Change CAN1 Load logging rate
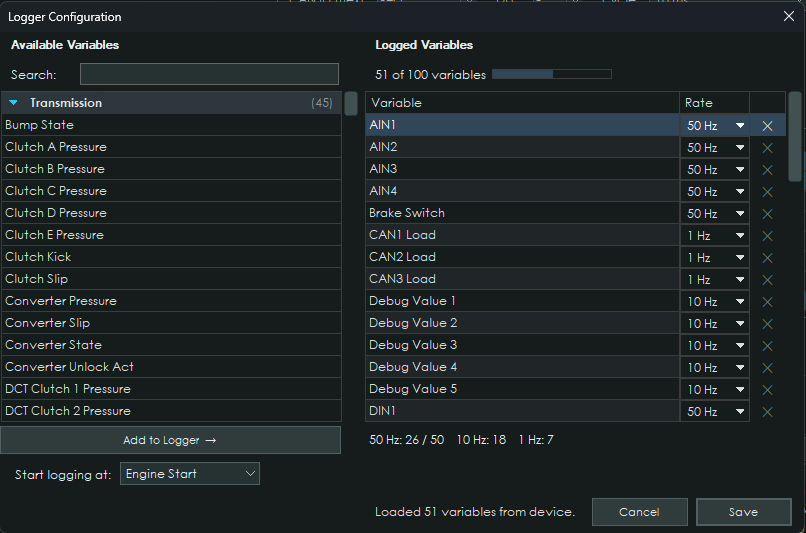This screenshot has width=806, height=533. tap(715, 235)
